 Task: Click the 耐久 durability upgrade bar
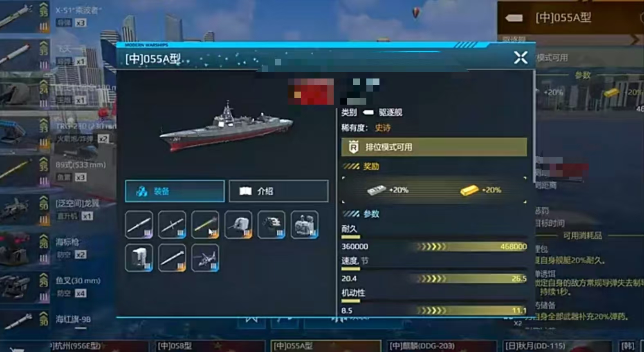point(434,247)
